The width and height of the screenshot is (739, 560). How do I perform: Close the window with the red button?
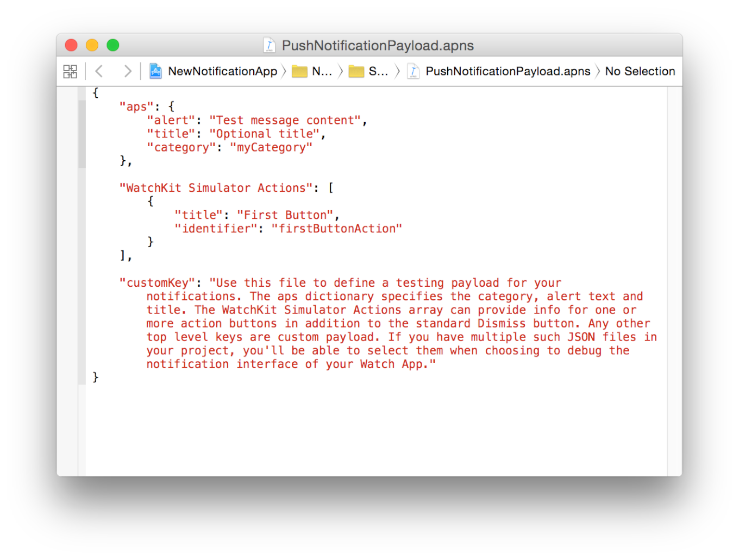pyautogui.click(x=71, y=45)
